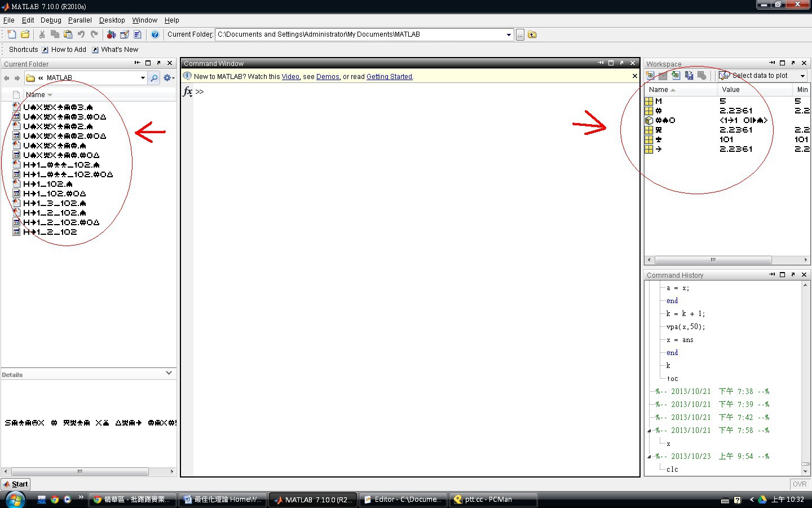Image resolution: width=812 pixels, height=508 pixels.
Task: Copy using the toolbar copy icon
Action: 55,34
